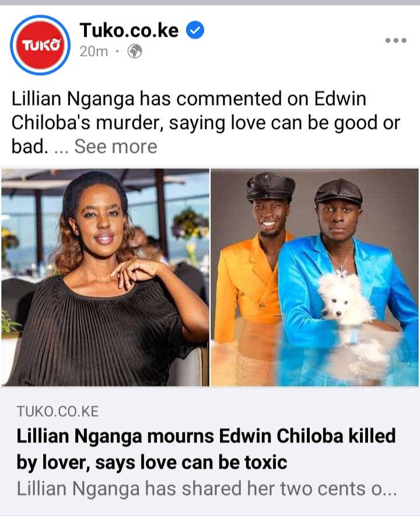This screenshot has width=420, height=516.
Task: Click the 20m post timestamp
Action: (94, 51)
